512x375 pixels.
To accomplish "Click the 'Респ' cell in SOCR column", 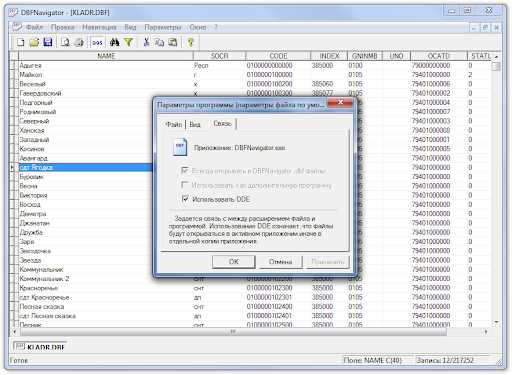I will tap(219, 65).
